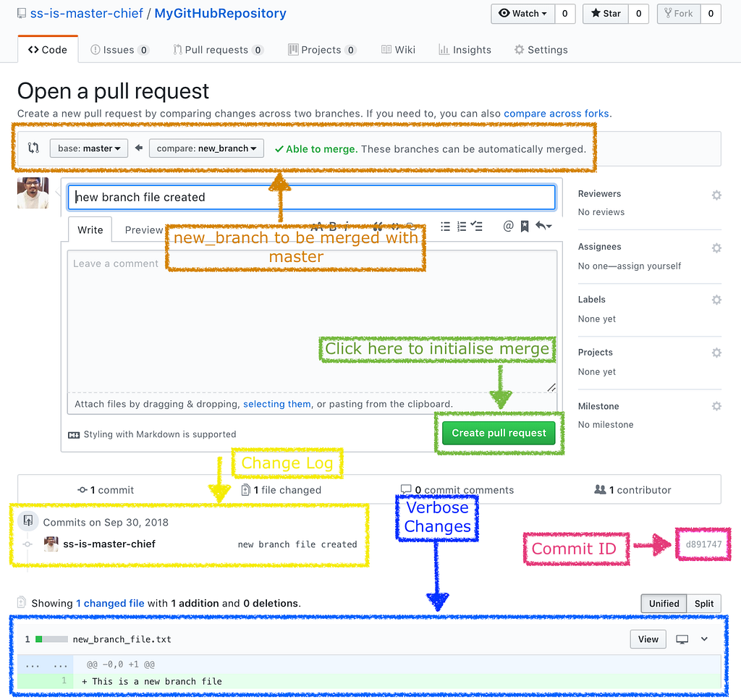The height and width of the screenshot is (700, 741).
Task: Open the compare: new_branch dropdown
Action: [x=206, y=148]
